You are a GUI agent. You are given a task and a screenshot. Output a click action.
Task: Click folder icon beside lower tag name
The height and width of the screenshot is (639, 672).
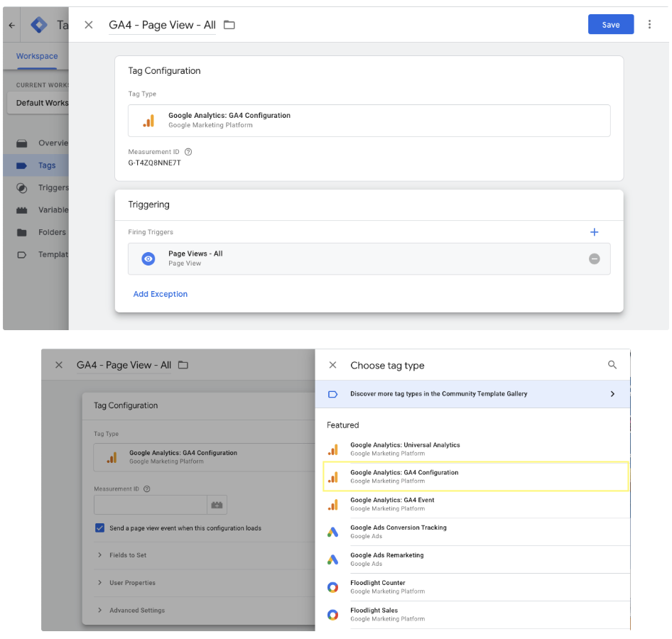183,365
